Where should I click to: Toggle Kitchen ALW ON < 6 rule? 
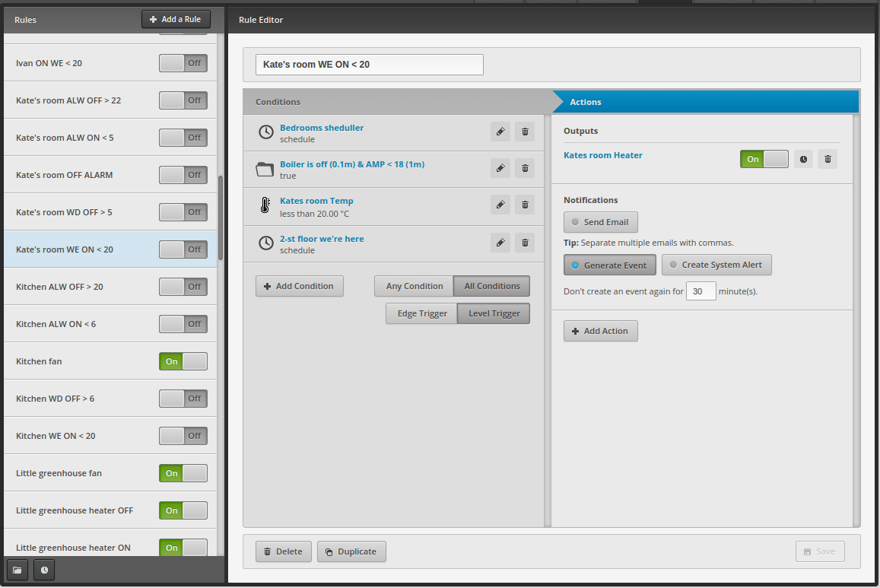[183, 324]
